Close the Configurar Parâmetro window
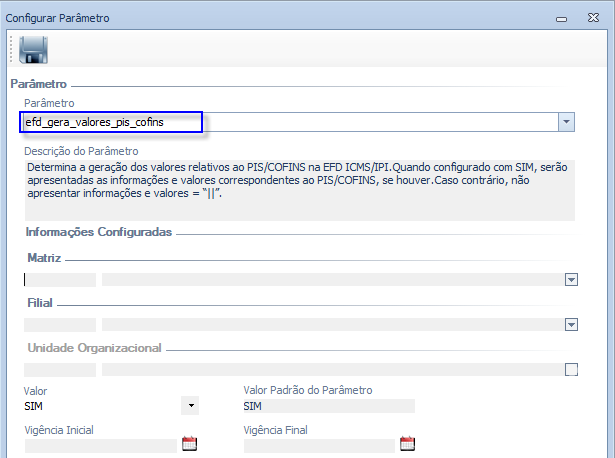Image resolution: width=615 pixels, height=458 pixels. (594, 18)
